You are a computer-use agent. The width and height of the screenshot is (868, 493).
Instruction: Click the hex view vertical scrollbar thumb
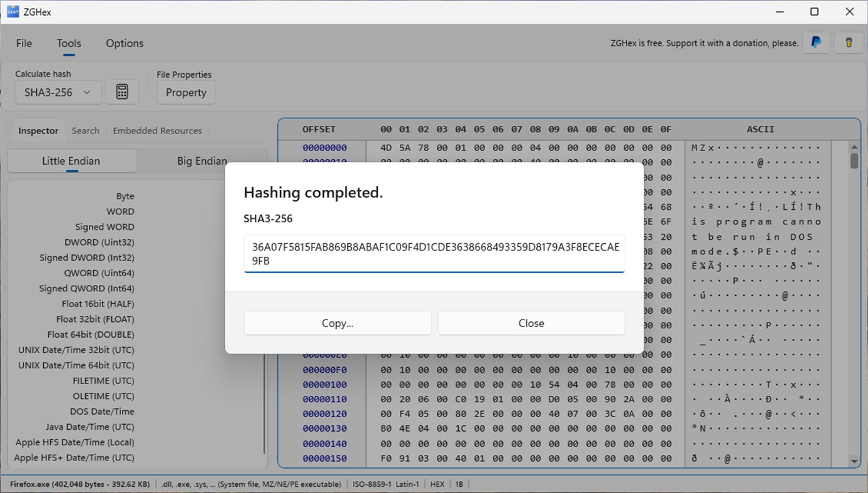[854, 160]
